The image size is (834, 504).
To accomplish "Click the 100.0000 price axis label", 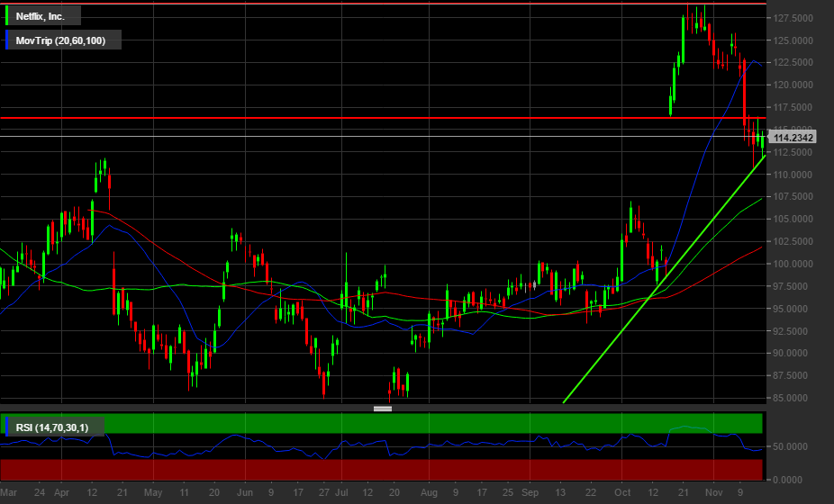I will pos(793,264).
